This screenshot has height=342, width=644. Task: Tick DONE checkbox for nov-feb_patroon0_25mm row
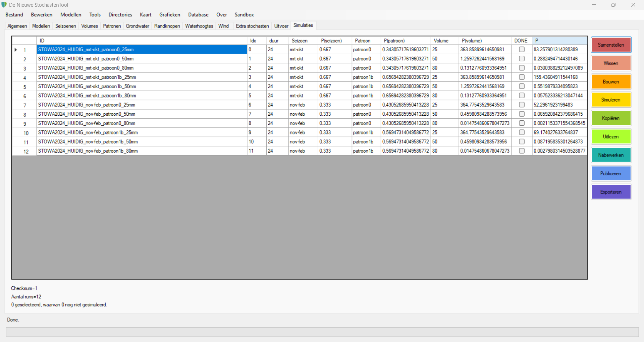(x=522, y=105)
